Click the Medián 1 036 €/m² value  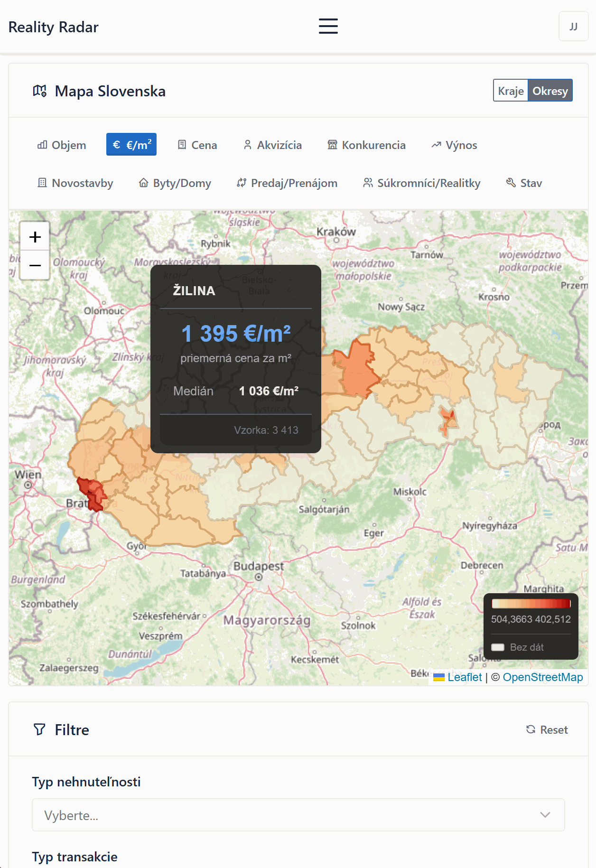click(x=269, y=391)
